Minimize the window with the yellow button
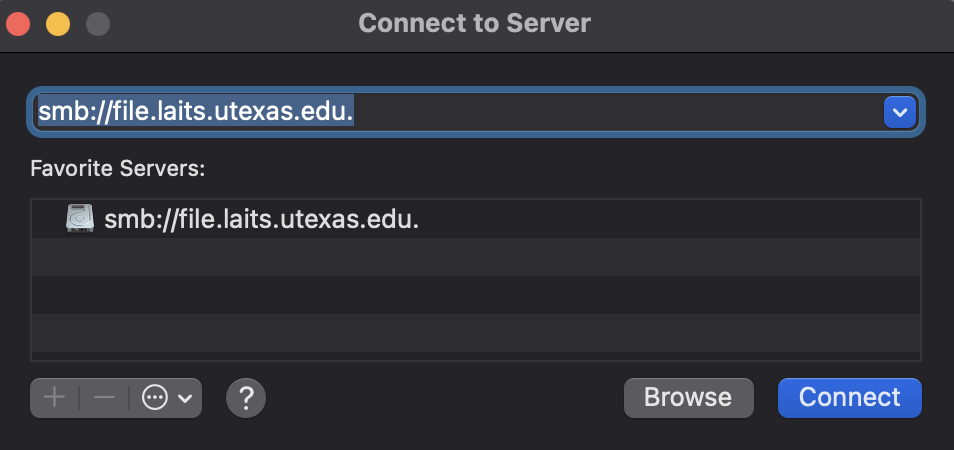 coord(58,24)
